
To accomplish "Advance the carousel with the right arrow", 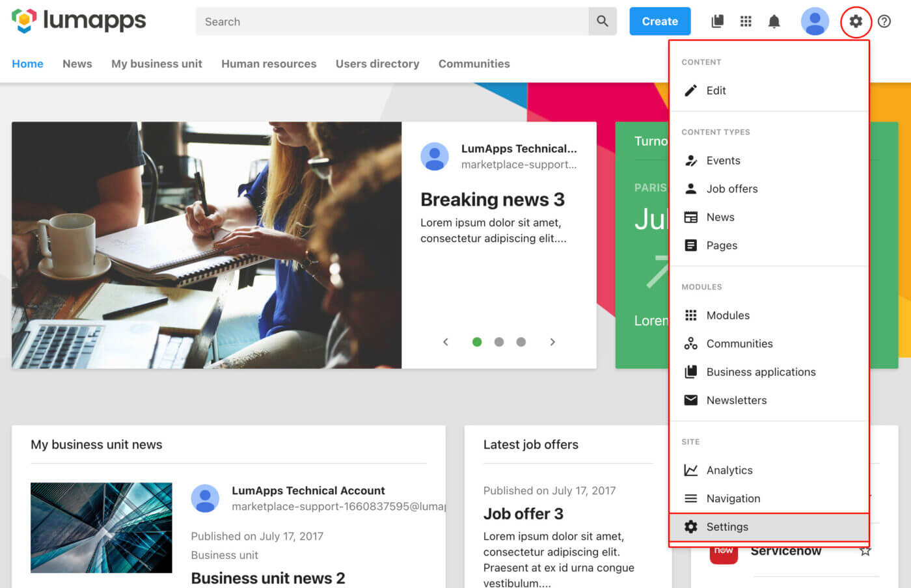I will 552,341.
